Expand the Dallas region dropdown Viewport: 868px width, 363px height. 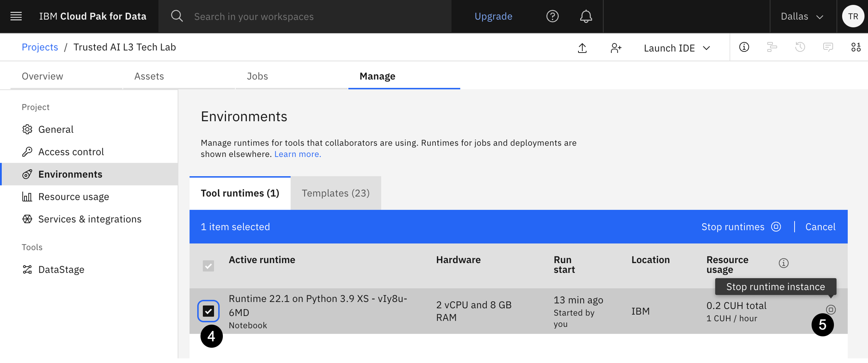pos(802,16)
